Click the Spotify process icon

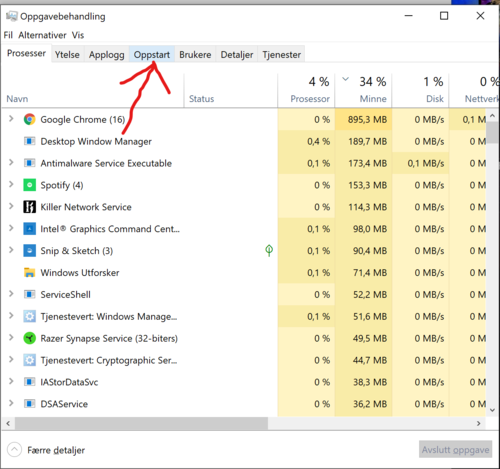click(x=29, y=185)
